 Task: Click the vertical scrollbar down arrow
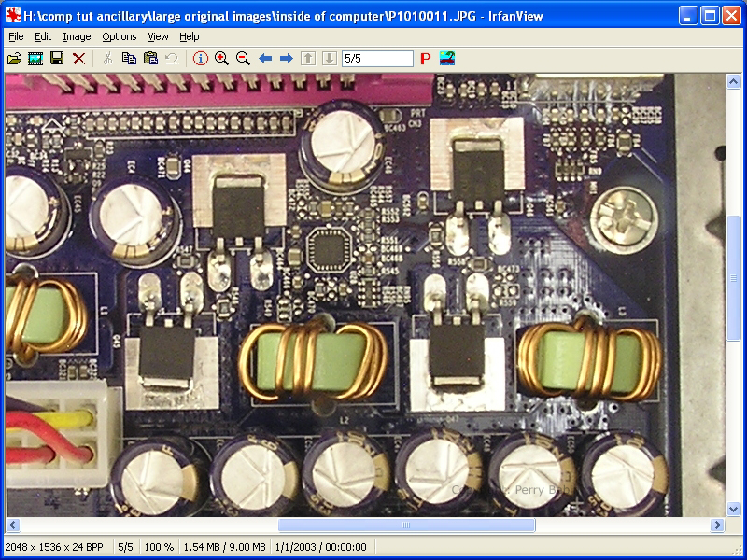click(733, 509)
